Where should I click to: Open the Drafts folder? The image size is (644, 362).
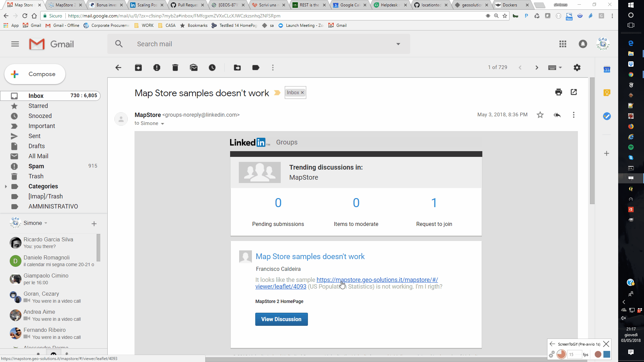pos(50,146)
